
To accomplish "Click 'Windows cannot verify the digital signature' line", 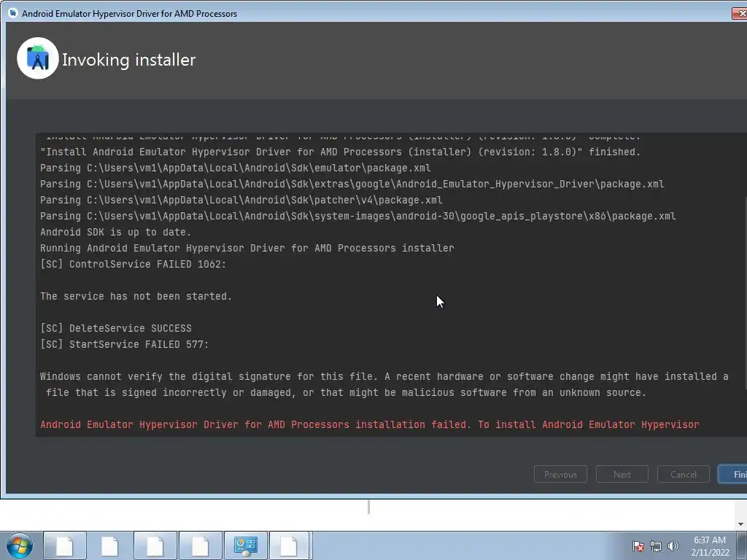I will 384,377.
